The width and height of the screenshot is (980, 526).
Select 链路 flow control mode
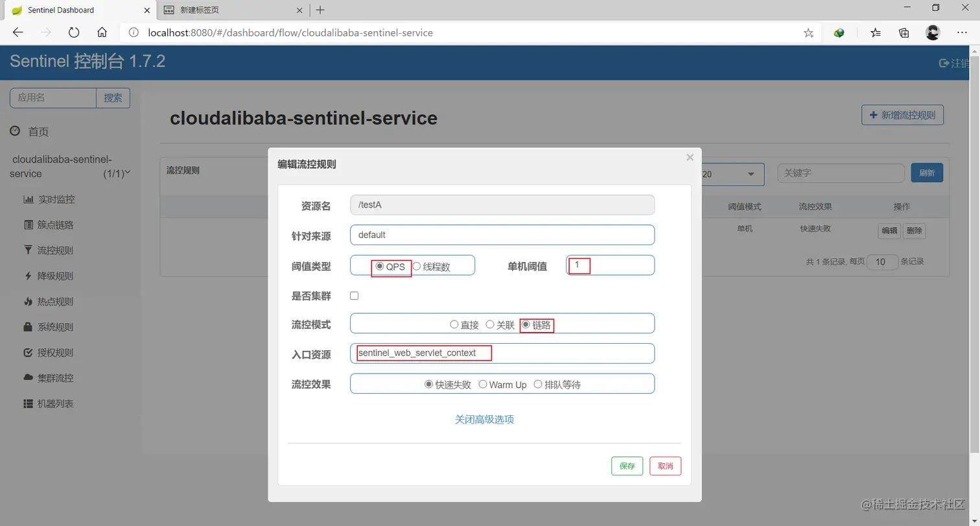[x=526, y=324]
